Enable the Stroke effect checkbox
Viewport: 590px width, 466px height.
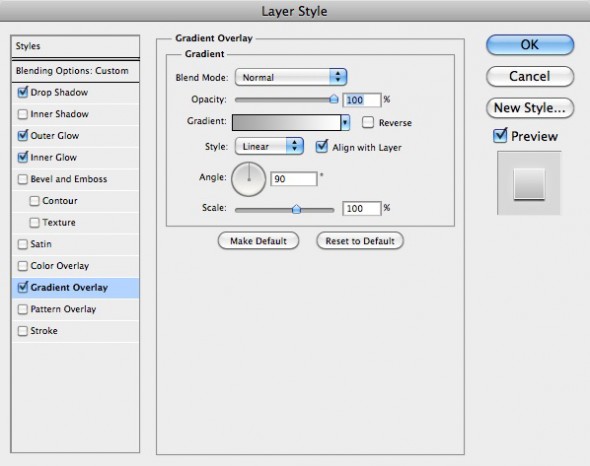click(23, 331)
